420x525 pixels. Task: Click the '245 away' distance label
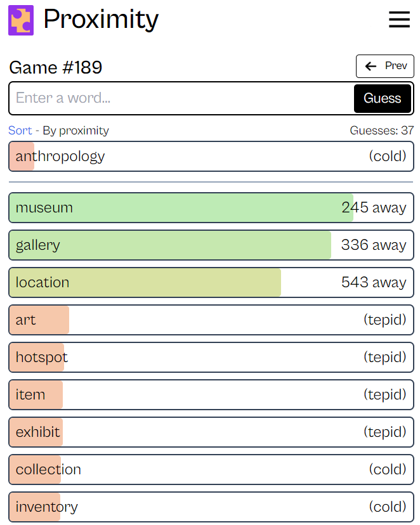point(374,208)
